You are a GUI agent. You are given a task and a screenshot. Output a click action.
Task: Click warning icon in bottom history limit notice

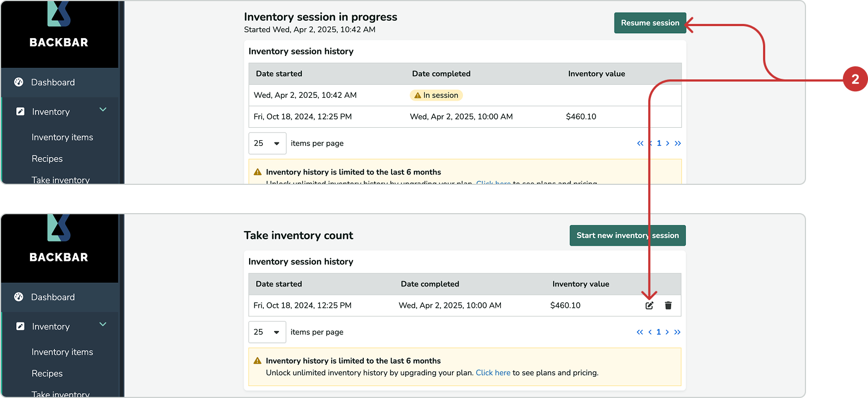pyautogui.click(x=258, y=361)
